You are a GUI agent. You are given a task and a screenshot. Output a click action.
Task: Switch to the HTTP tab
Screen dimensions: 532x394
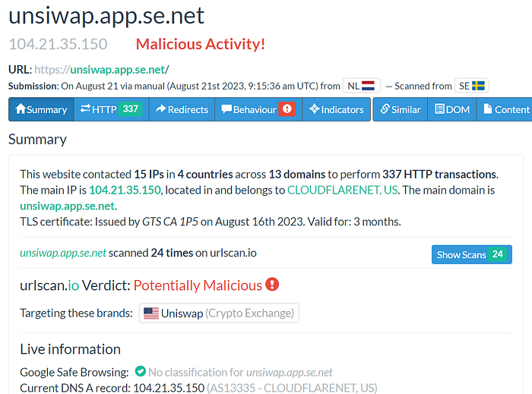112,109
